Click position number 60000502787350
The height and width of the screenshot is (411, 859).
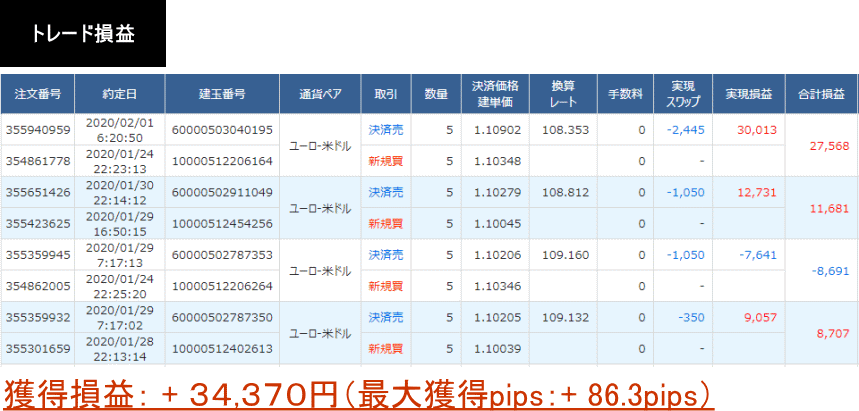click(x=222, y=318)
